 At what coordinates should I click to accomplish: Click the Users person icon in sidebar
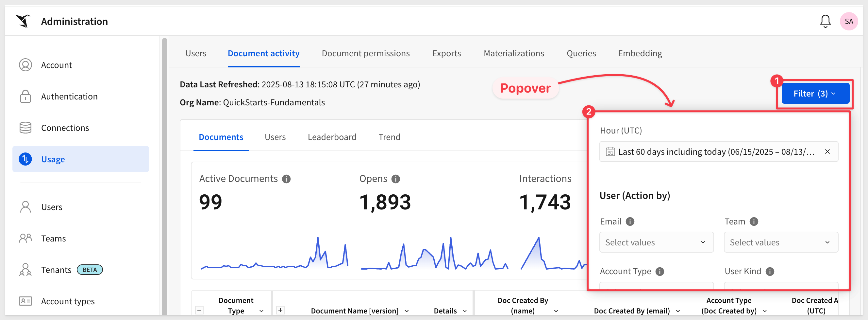click(x=25, y=207)
